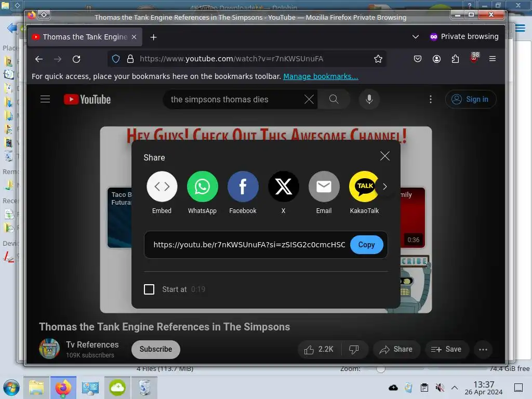This screenshot has width=532, height=399.
Task: Sign in to YouTube
Action: [471, 99]
